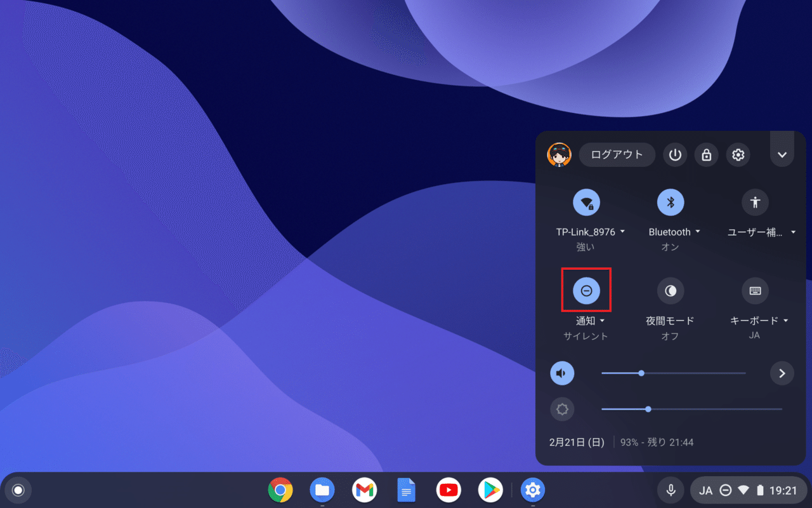The image size is (812, 508).
Task: Enable 夜間モード night mode
Action: pyautogui.click(x=670, y=290)
